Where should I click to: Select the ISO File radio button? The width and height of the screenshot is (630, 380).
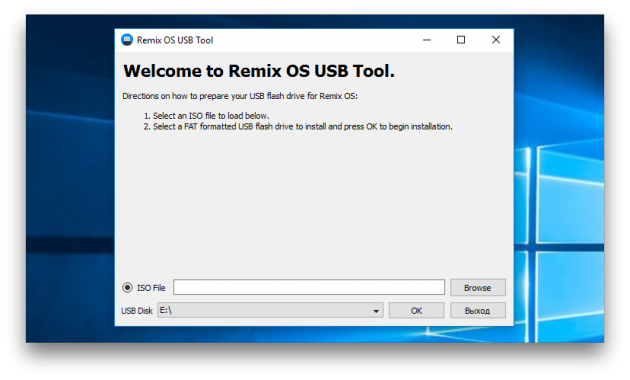point(127,288)
